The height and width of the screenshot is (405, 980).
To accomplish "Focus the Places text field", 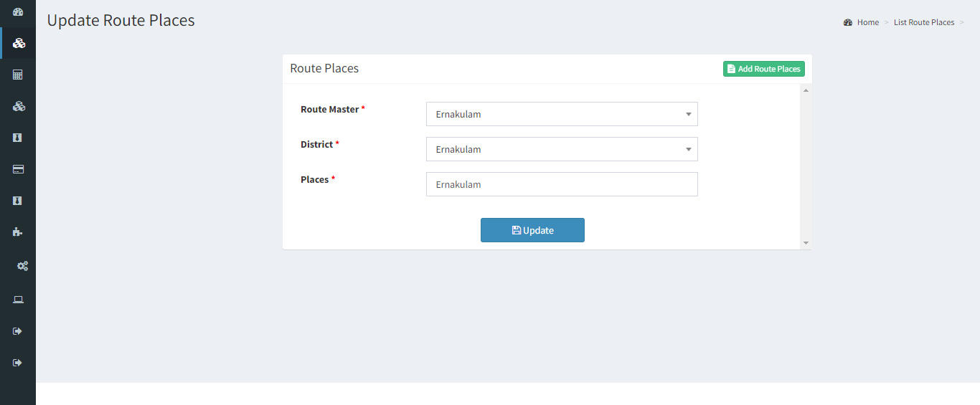I will tap(562, 184).
